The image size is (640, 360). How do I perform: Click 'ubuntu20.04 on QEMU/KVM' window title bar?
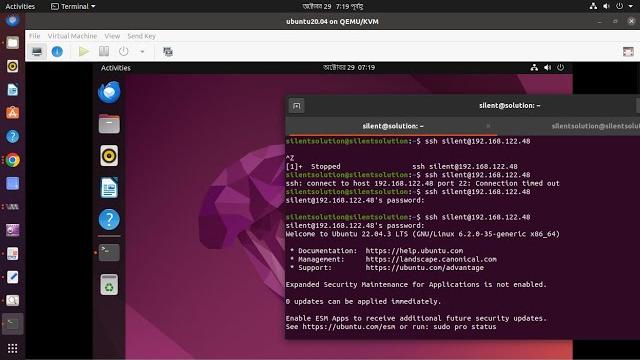pyautogui.click(x=332, y=21)
